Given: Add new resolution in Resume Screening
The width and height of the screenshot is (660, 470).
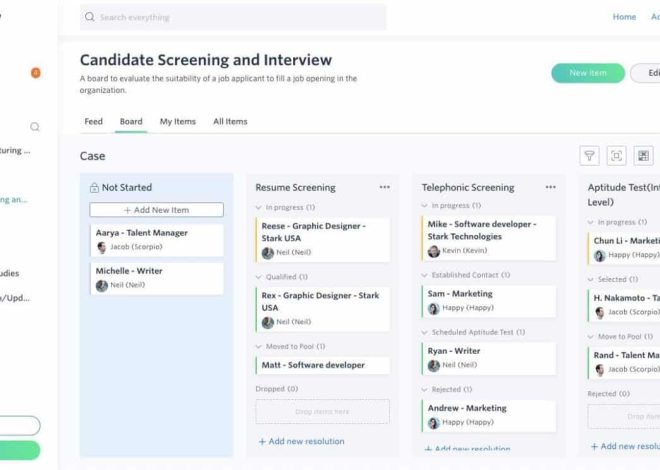Looking at the screenshot, I should tap(301, 441).
